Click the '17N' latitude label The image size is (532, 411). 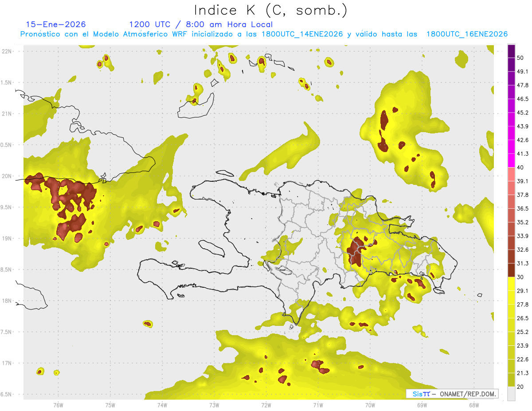(x=7, y=363)
